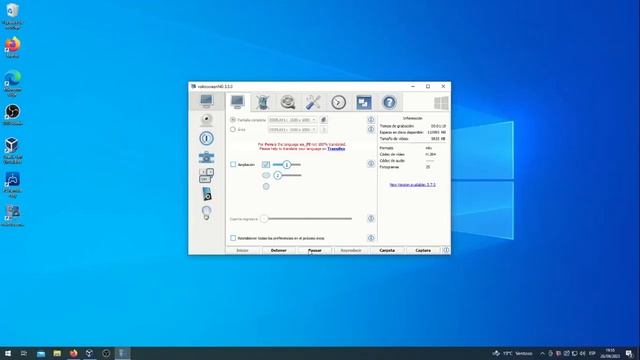Click the Iniciar button
Viewport: 640px width, 360px height.
point(242,250)
